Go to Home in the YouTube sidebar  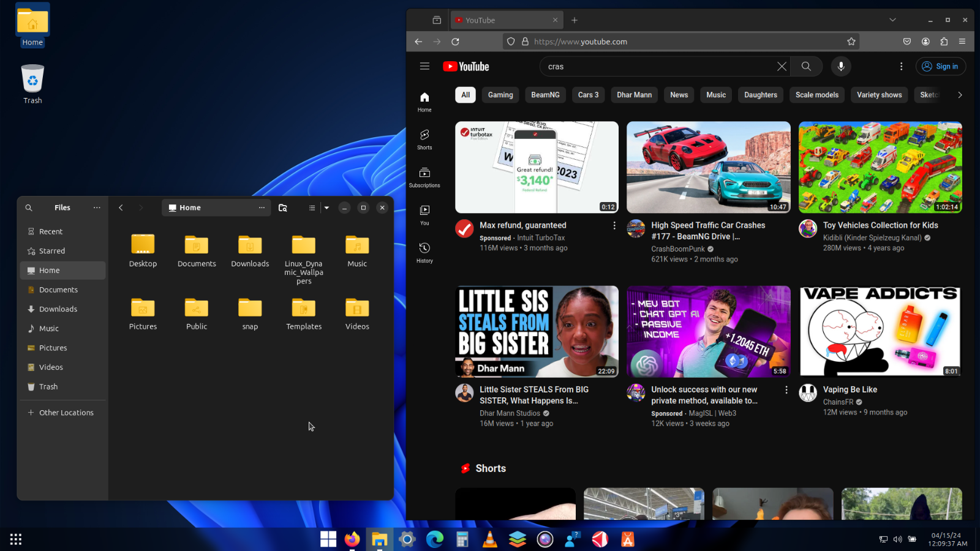pyautogui.click(x=424, y=102)
